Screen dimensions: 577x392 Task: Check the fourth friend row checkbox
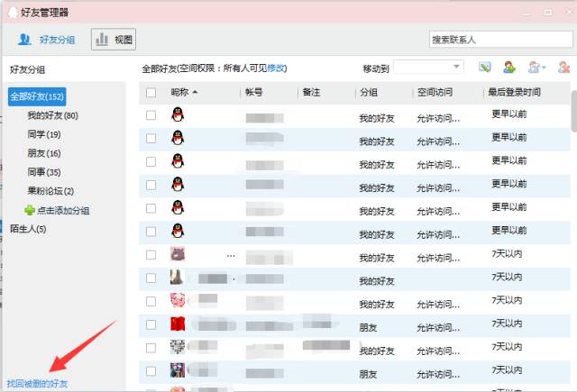pyautogui.click(x=151, y=185)
